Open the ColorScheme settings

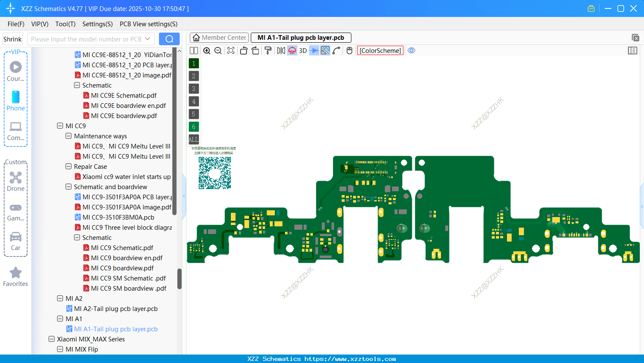point(380,50)
